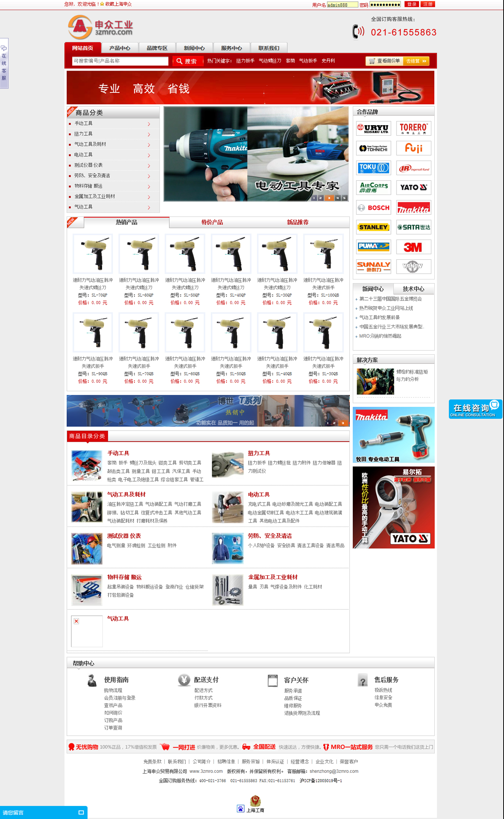Click the 在线咨询 online consultation chat icon
This screenshot has width=504, height=819.
point(475,409)
